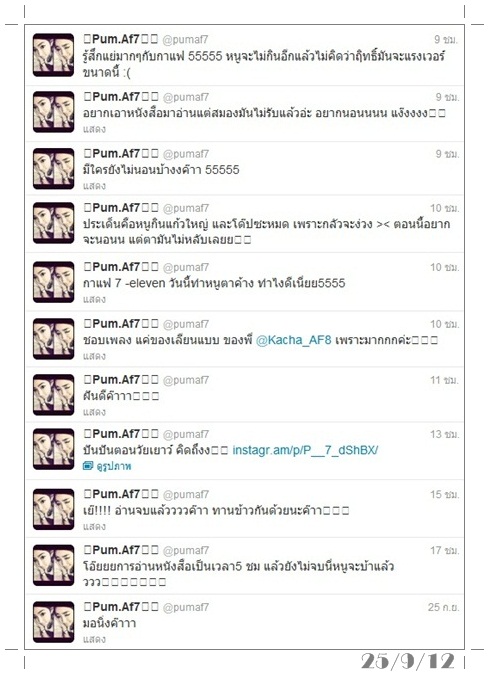489x674 pixels.
Task: Click the 15 ชม. timestamp
Action: coord(445,494)
